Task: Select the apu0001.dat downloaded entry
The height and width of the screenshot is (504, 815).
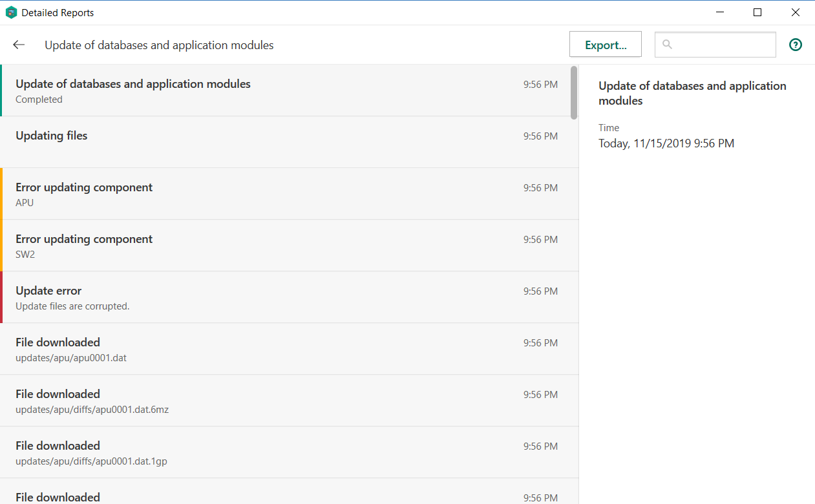Action: (284, 349)
